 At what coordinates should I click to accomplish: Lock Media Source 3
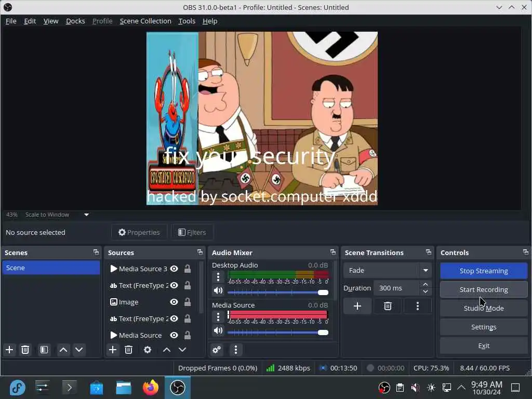pos(187,269)
